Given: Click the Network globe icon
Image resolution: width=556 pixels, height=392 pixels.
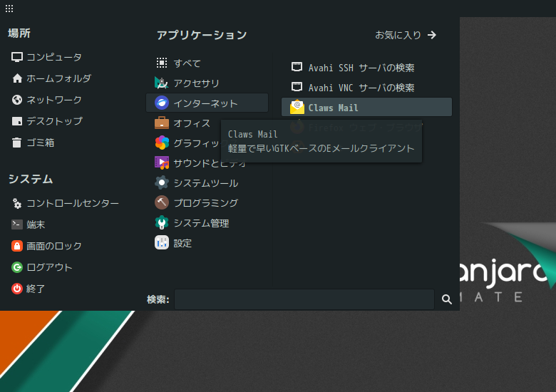Looking at the screenshot, I should click(17, 100).
